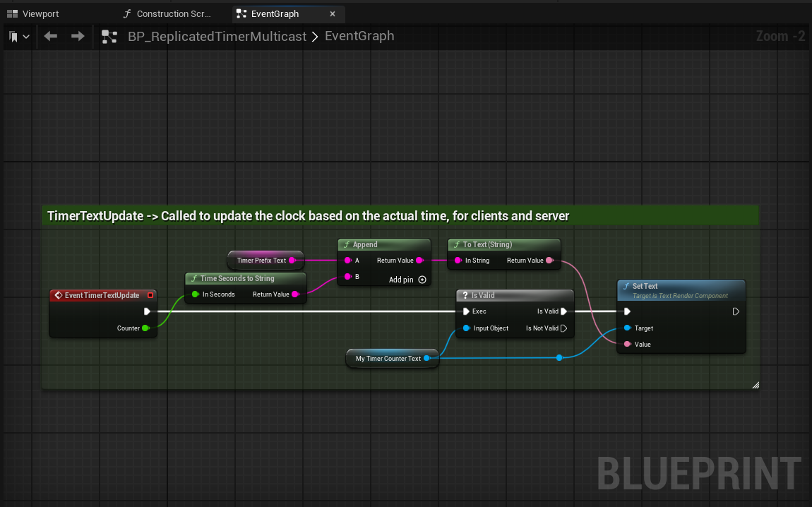Image resolution: width=812 pixels, height=507 pixels.
Task: Click Return Value pin on Append node
Action: pos(420,260)
